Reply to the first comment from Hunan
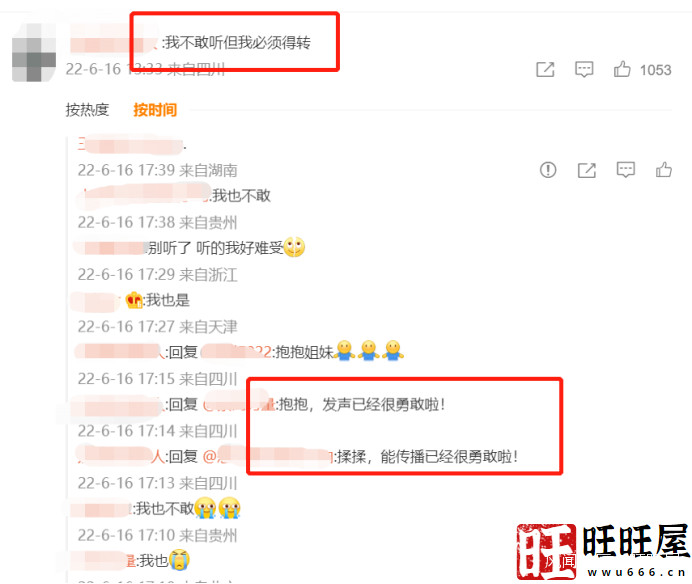692x584 pixels. click(x=626, y=170)
